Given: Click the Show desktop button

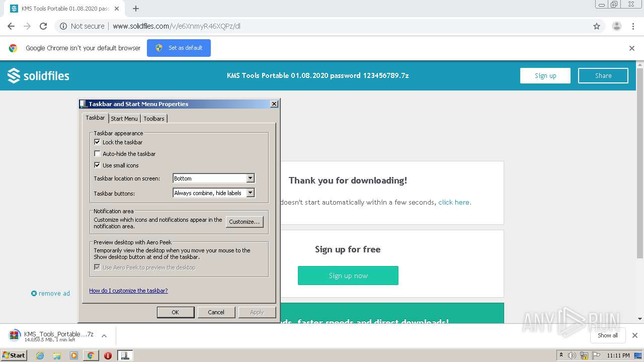Looking at the screenshot, I should point(638,355).
